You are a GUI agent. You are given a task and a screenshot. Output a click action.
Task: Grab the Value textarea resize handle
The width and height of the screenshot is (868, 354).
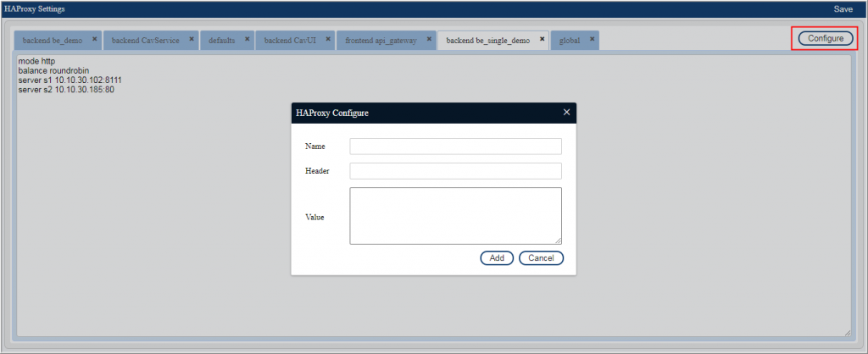[558, 241]
